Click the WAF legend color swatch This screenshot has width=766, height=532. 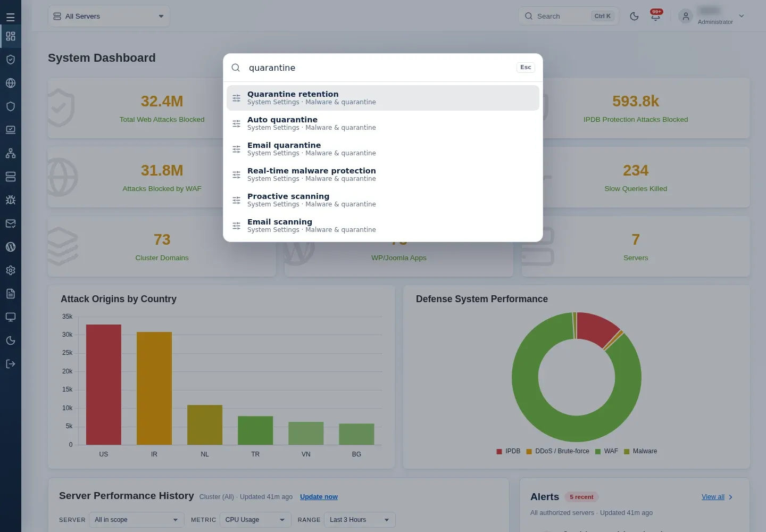click(598, 452)
